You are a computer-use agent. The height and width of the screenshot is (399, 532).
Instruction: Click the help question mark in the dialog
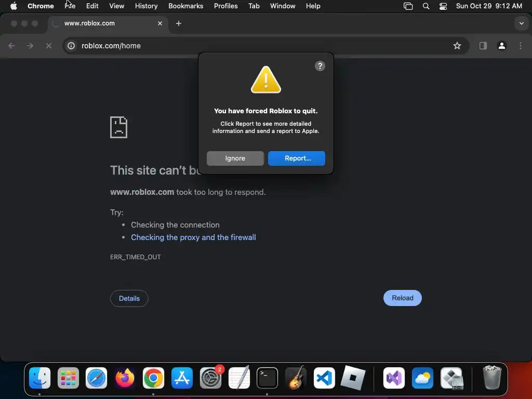320,66
